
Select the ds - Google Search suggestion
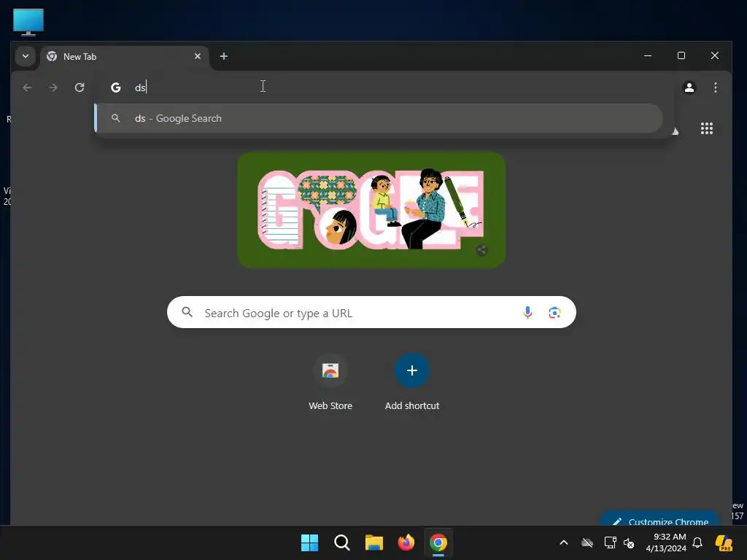(x=379, y=118)
